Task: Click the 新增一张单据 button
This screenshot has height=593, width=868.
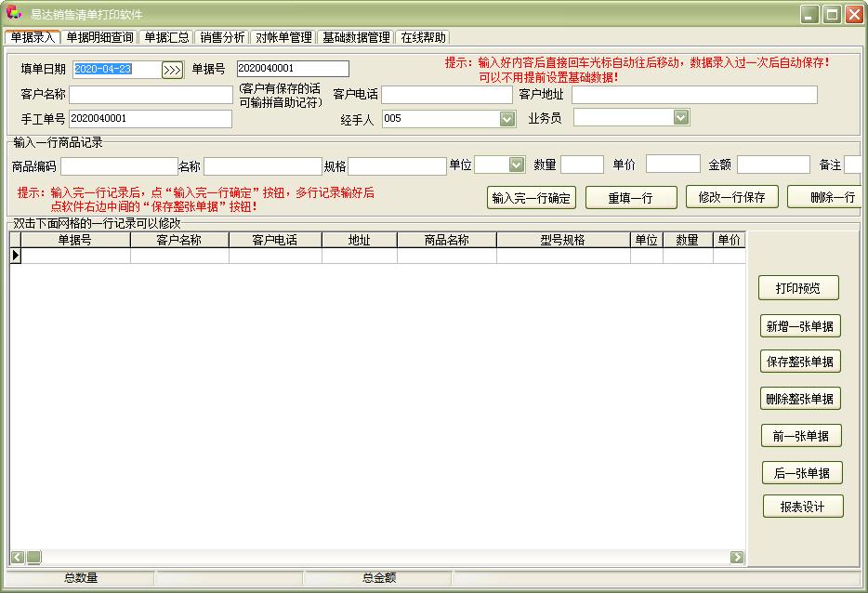Action: pyautogui.click(x=799, y=327)
